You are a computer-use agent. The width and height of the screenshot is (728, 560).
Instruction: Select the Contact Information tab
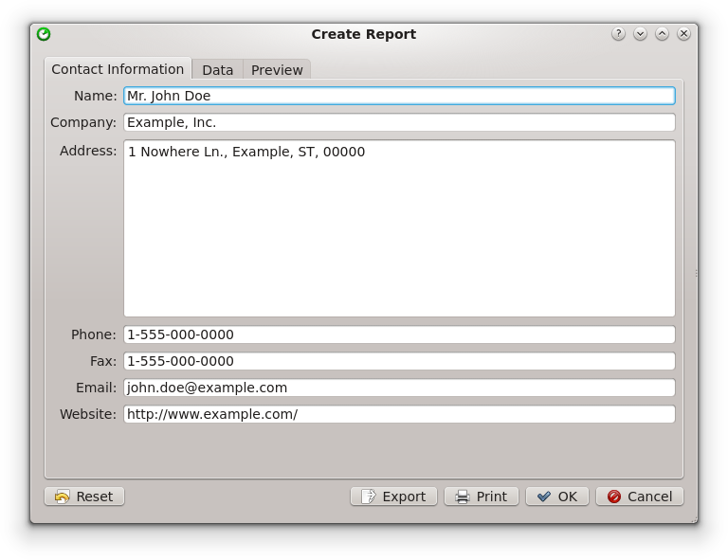tap(118, 68)
